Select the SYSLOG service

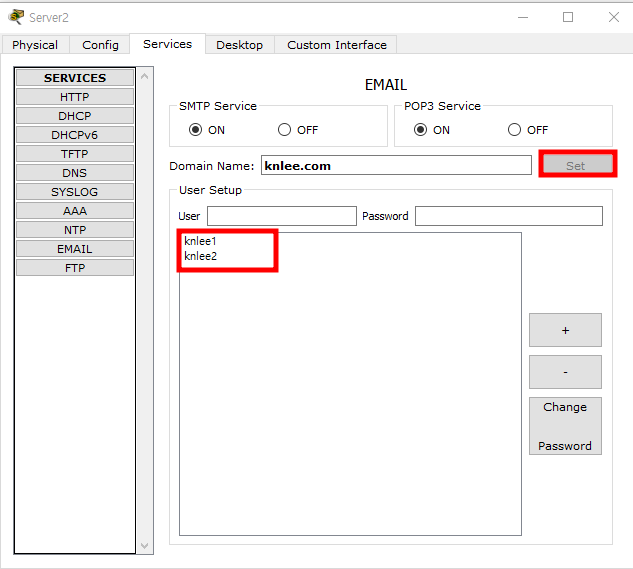[x=75, y=192]
